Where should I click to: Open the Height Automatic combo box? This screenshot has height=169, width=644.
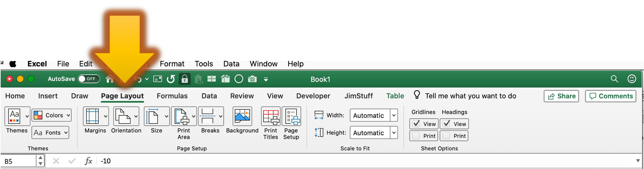[374, 133]
